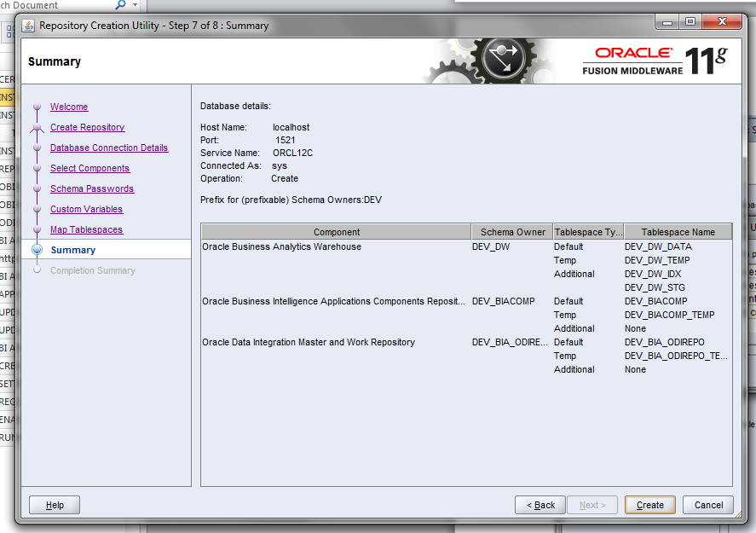Click the DEV_DW_DATA tablespace name

coord(658,246)
